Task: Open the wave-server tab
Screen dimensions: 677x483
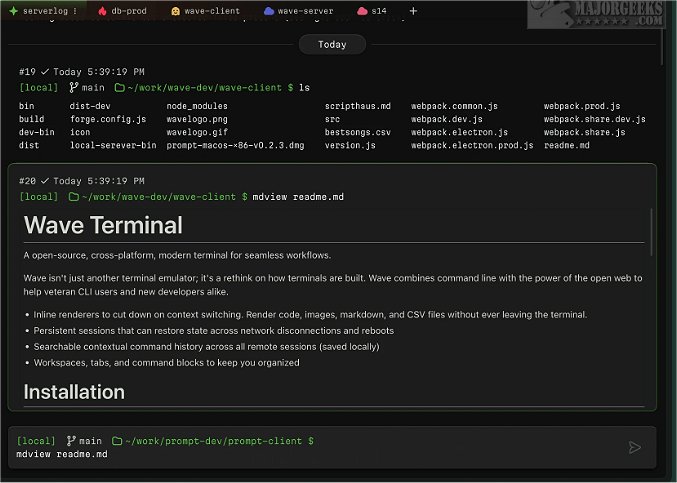Action: (x=305, y=11)
